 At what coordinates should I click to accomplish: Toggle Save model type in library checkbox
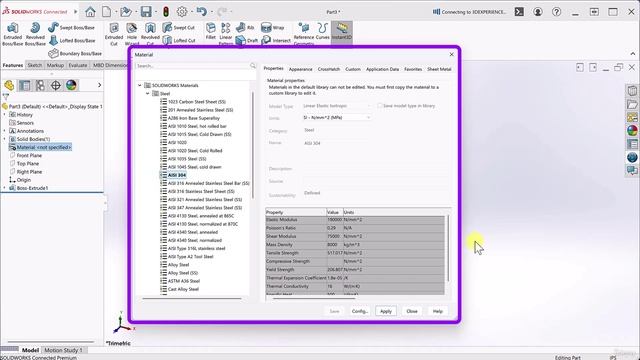click(x=380, y=106)
